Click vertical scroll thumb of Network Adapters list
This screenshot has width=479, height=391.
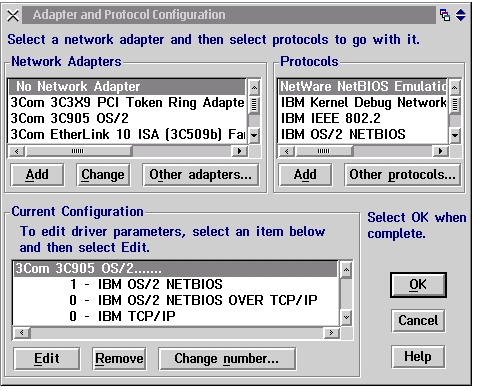[254, 105]
